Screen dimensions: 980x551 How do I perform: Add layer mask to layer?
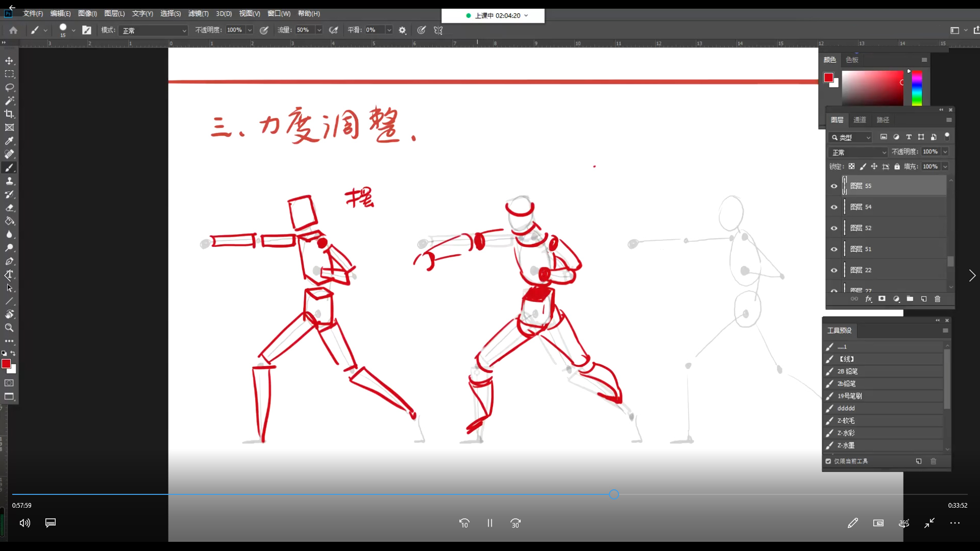[x=882, y=299]
